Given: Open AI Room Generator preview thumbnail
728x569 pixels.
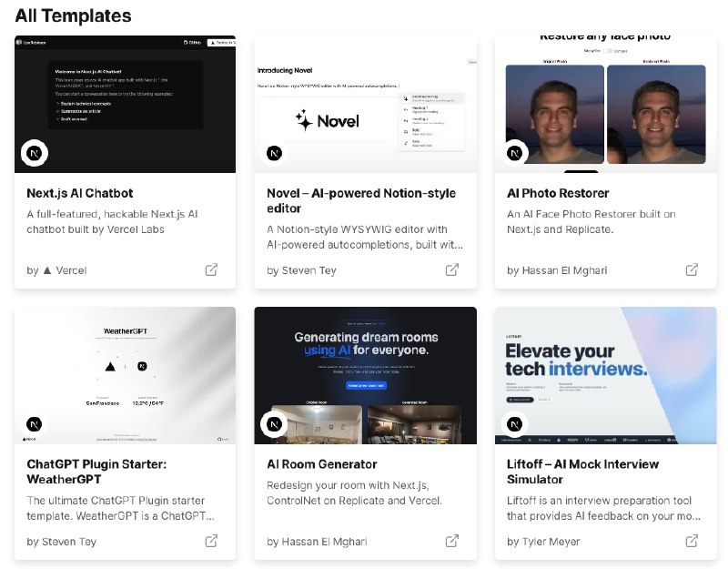Looking at the screenshot, I should coord(366,375).
